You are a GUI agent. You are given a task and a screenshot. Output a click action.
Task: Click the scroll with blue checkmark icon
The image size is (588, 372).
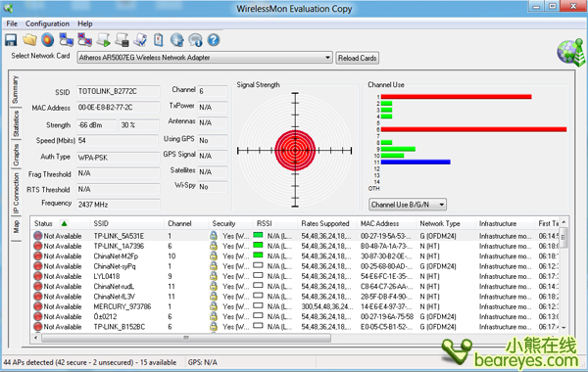click(x=140, y=40)
